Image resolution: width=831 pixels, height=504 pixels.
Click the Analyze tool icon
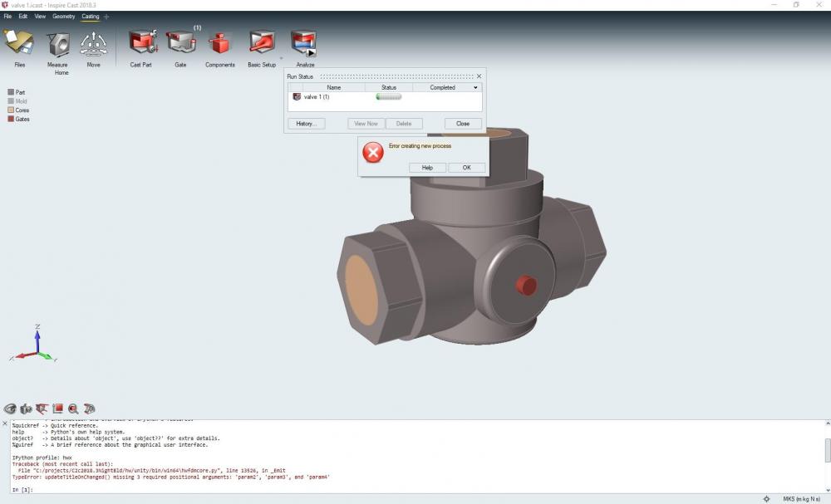coord(304,43)
